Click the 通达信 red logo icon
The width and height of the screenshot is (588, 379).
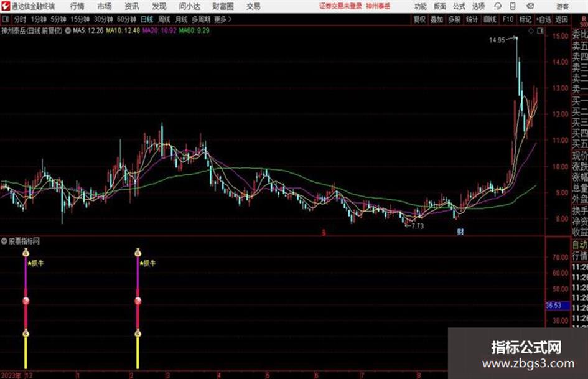6,6
